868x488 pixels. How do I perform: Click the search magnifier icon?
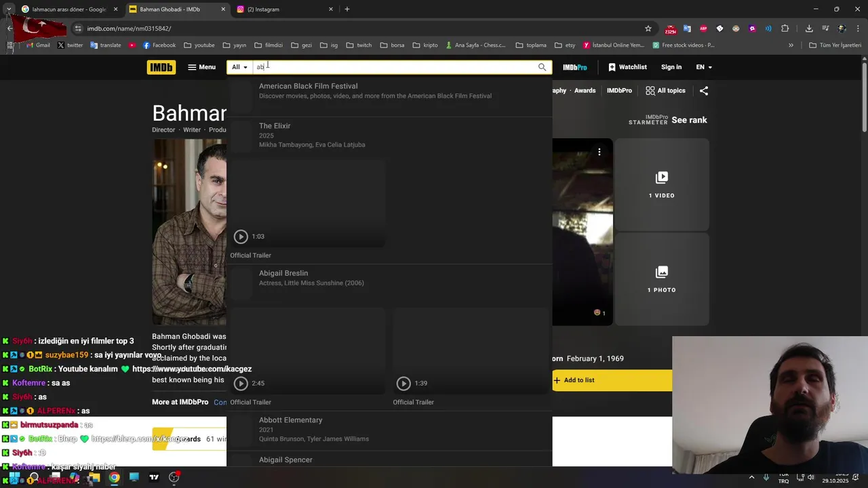point(542,67)
